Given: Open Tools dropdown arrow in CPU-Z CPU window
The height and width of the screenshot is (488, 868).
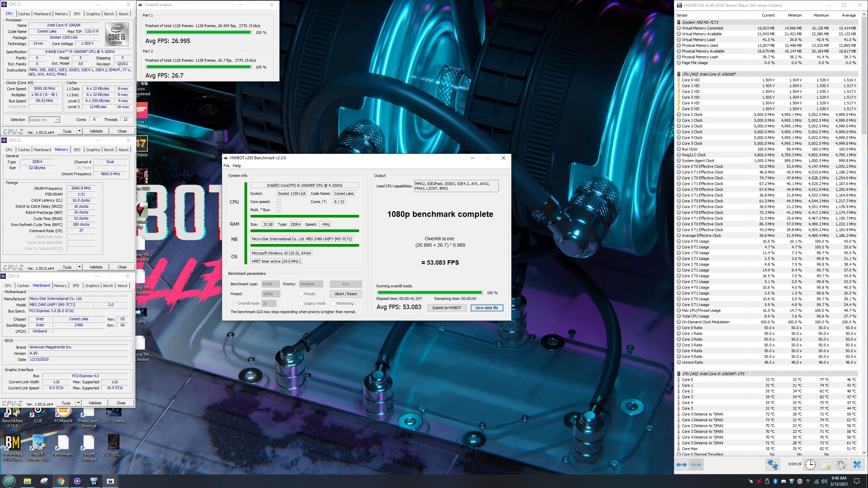Looking at the screenshot, I should 79,131.
